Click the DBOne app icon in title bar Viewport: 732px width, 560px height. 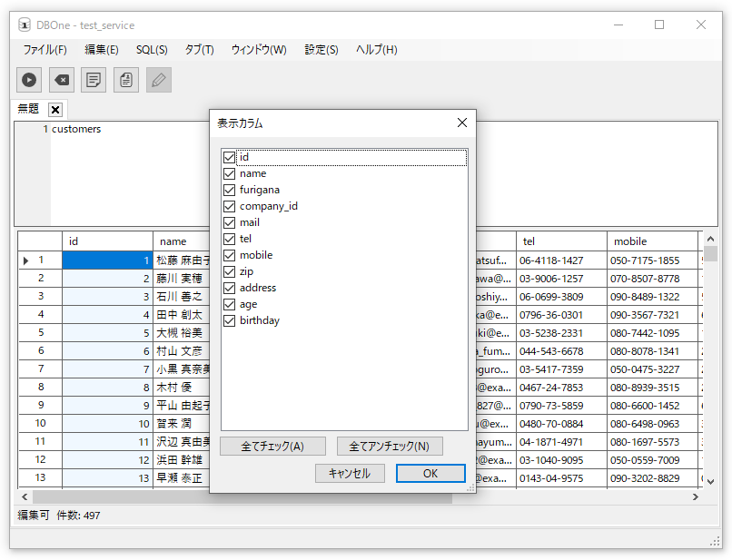pyautogui.click(x=25, y=25)
